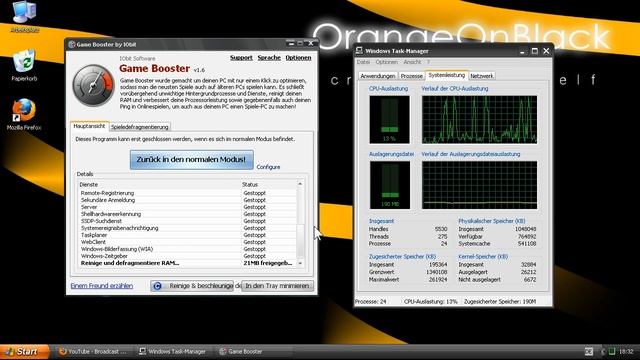The width and height of the screenshot is (640, 360).
Task: Click status bar Zugesicherter Speicher: 190M
Action: (500, 302)
